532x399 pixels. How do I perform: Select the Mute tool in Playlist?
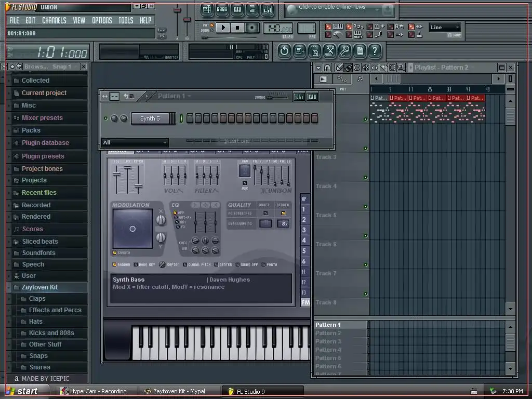coord(366,68)
